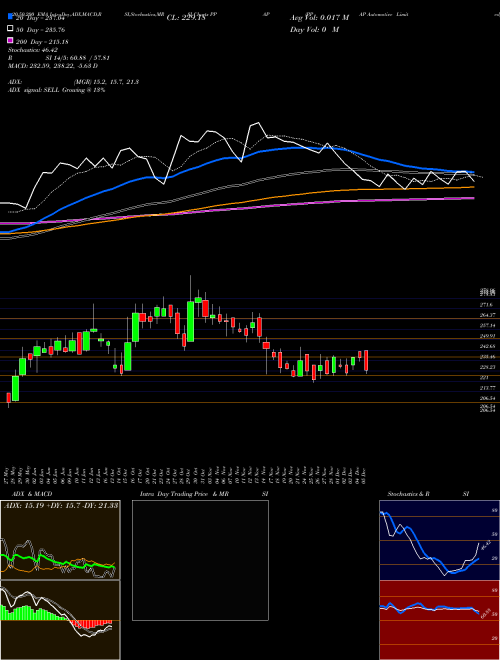The height and width of the screenshot is (660, 500).
Task: Click the 46.42 value on Stochastics chart
Action: [485, 546]
